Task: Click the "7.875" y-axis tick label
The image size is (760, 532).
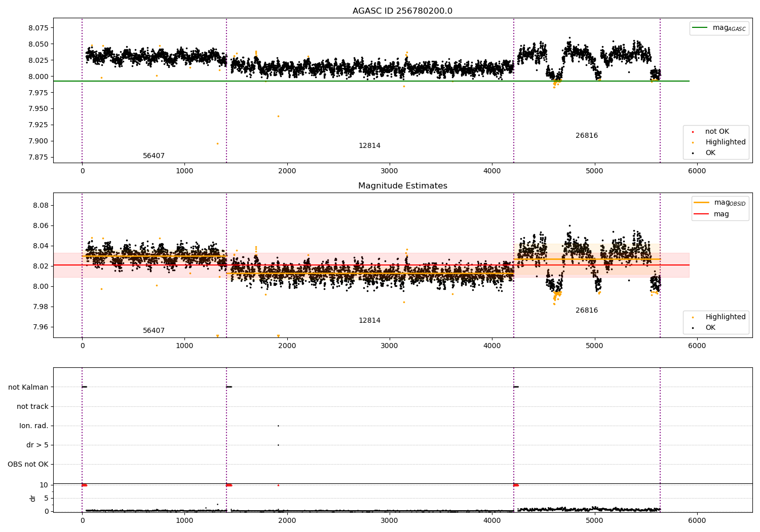Action: (x=39, y=158)
